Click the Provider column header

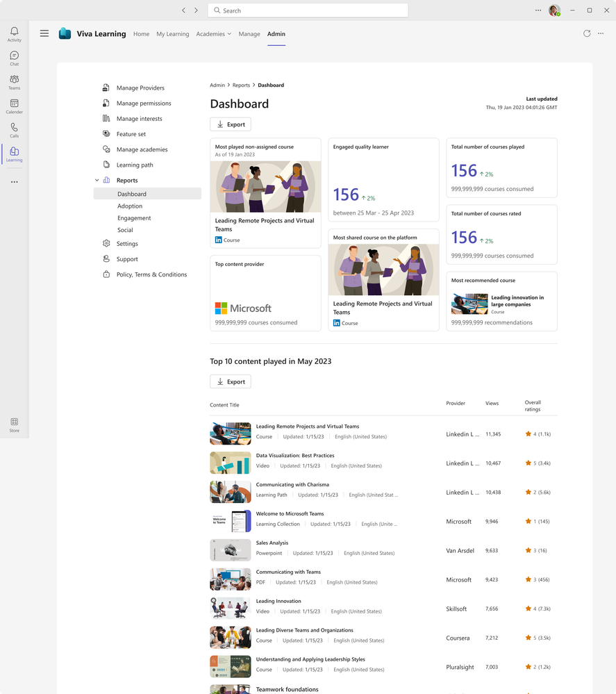pyautogui.click(x=456, y=403)
